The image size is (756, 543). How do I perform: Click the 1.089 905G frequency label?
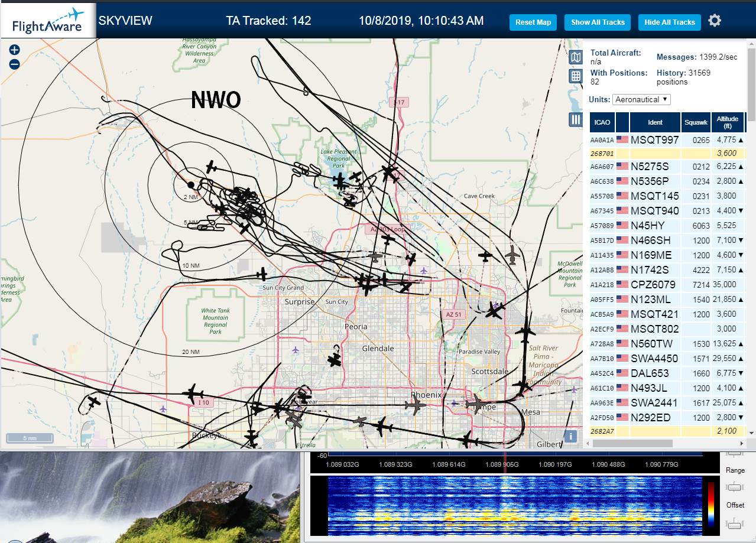pos(502,465)
